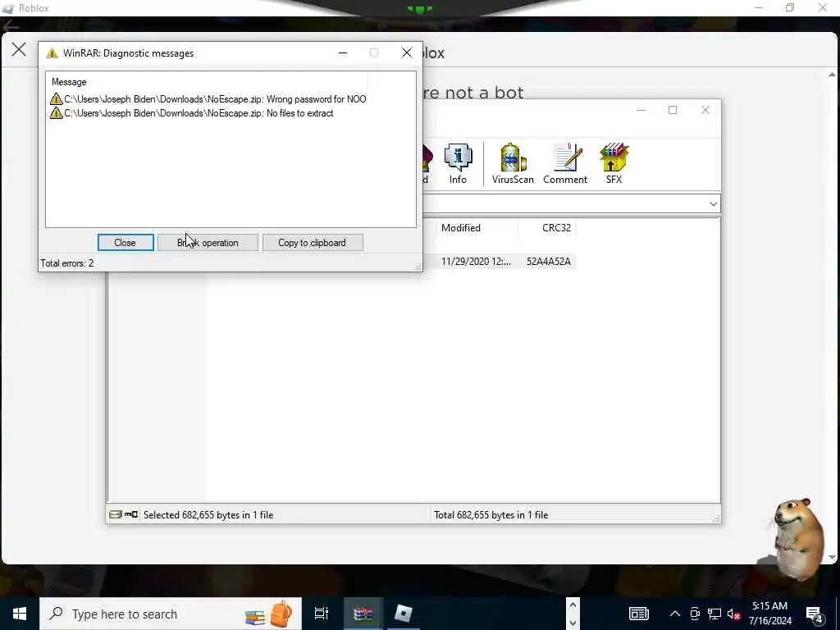The height and width of the screenshot is (630, 840).
Task: Click the SFX icon in WinRAR toolbar
Action: tap(614, 164)
